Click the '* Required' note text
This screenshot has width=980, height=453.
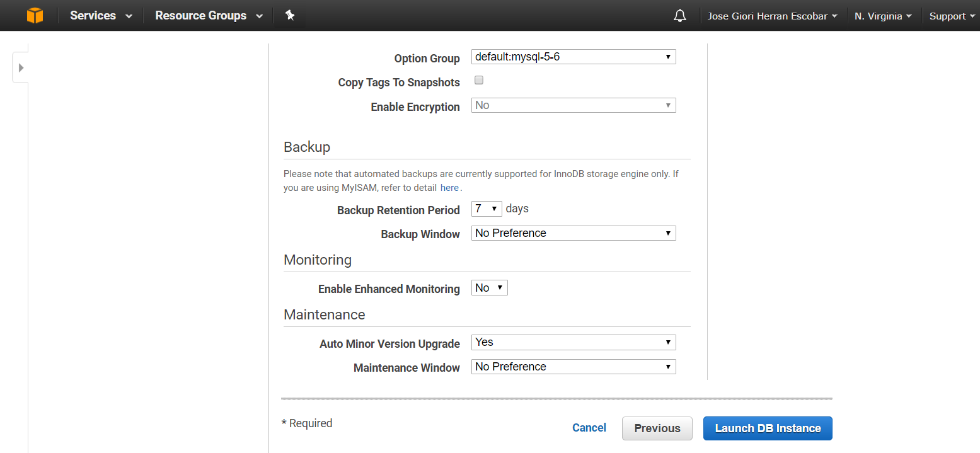click(307, 423)
